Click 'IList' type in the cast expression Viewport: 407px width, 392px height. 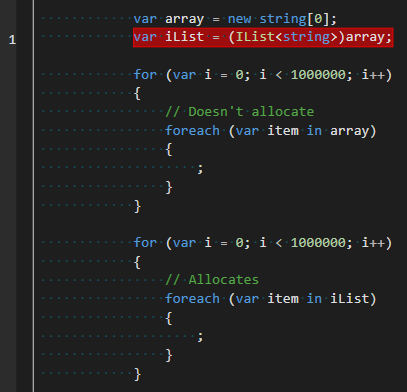click(x=255, y=37)
